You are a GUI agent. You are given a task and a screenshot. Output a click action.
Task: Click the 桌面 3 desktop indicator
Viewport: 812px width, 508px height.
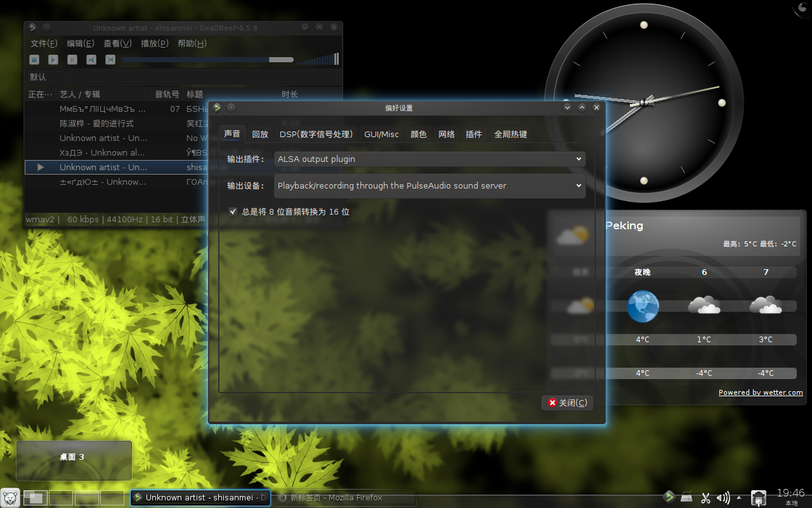tap(74, 460)
